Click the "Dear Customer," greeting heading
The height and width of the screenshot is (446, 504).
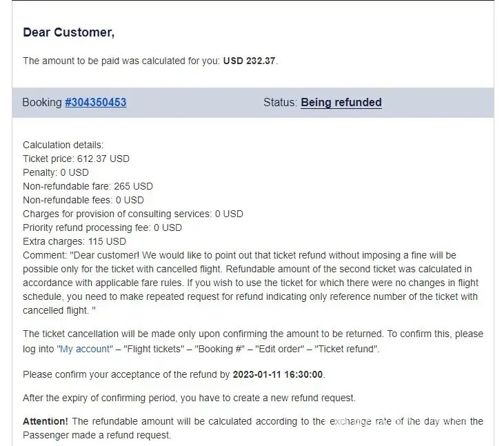[68, 32]
